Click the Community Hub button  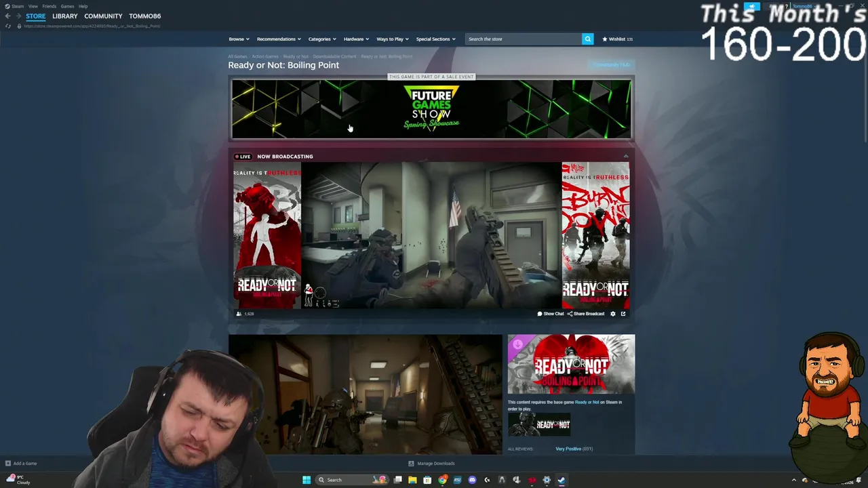[611, 65]
